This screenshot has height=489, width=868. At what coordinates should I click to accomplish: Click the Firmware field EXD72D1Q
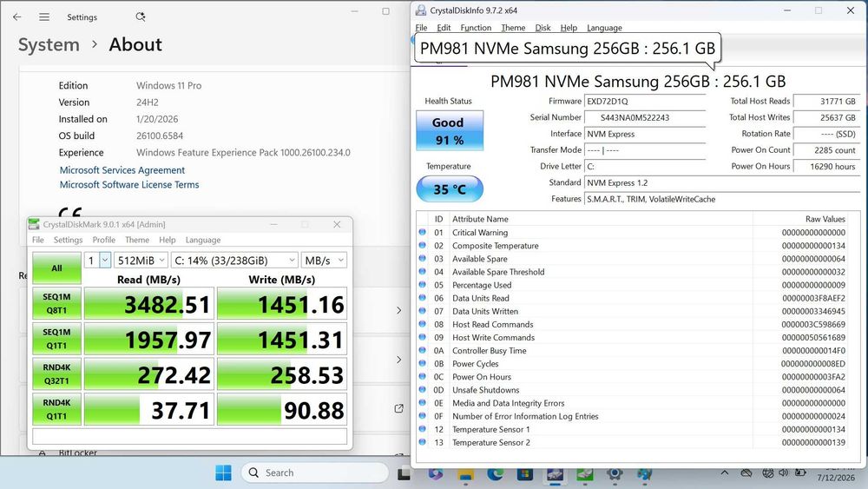645,102
